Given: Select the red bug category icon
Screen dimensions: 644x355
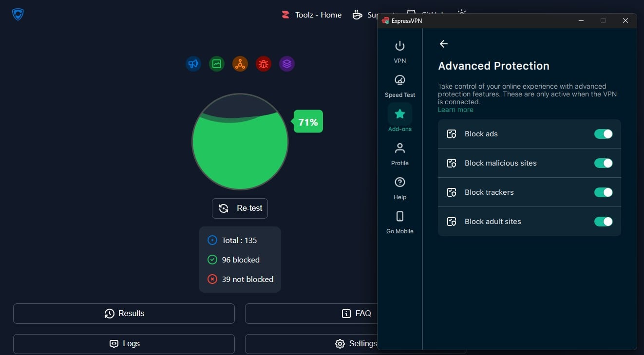Looking at the screenshot, I should click(x=264, y=64).
